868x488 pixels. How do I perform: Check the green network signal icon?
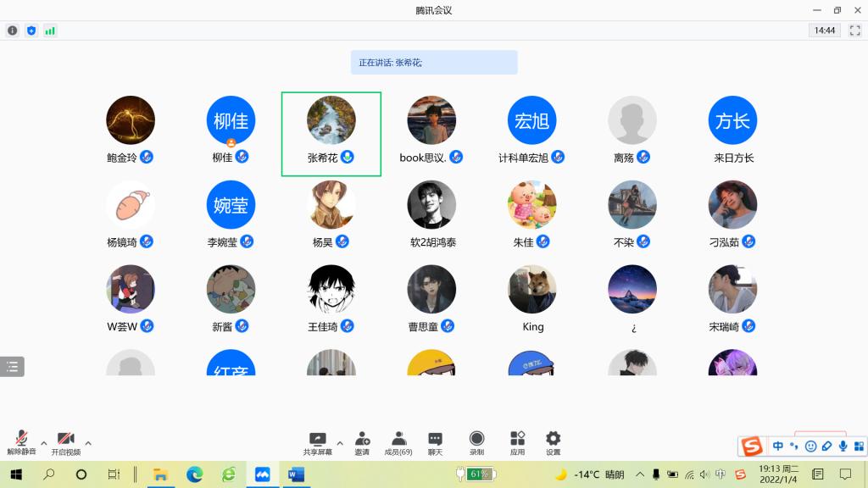[x=50, y=30]
